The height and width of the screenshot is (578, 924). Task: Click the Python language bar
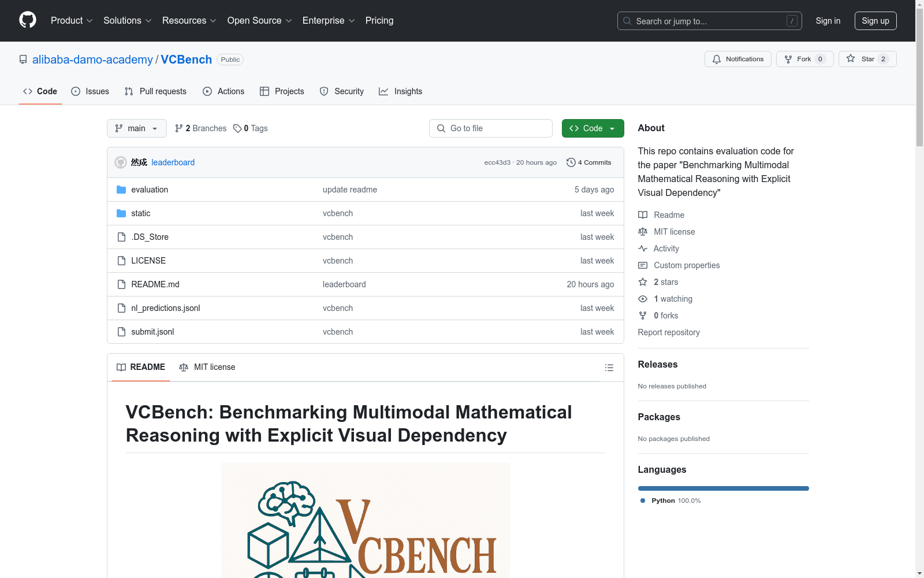[724, 488]
